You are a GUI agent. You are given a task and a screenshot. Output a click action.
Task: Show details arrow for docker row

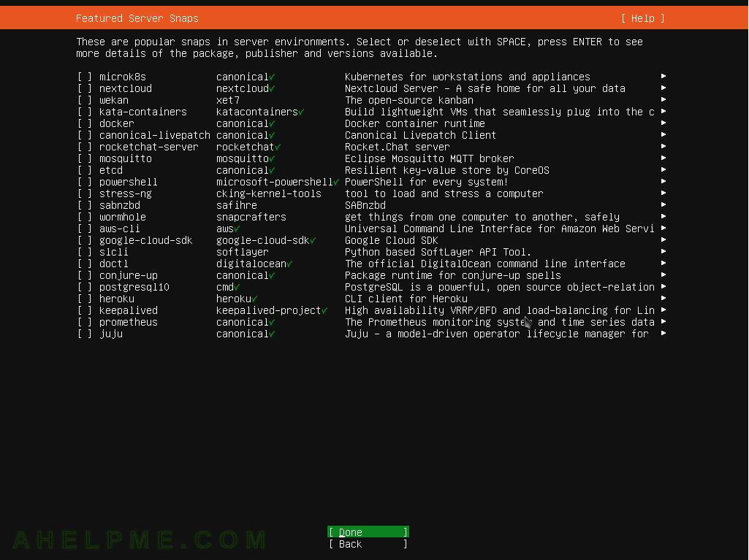point(664,123)
